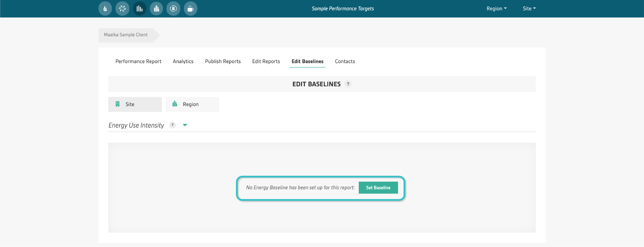The image size is (644, 247).
Task: Select the city buildings icon in the header
Action: [156, 8]
